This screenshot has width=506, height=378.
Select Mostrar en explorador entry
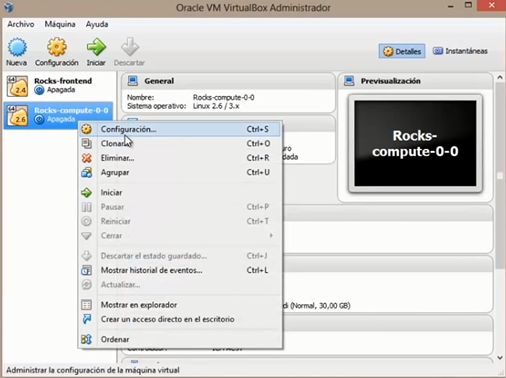coord(180,305)
